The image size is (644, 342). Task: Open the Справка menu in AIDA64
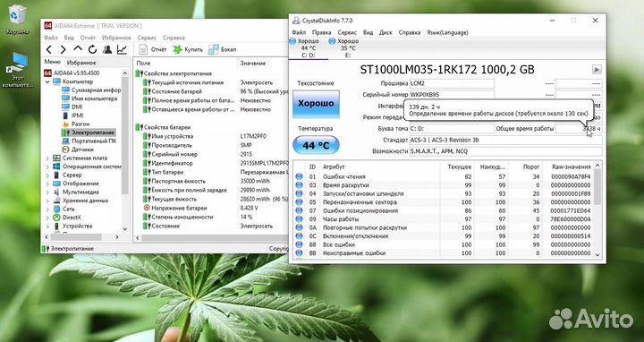[174, 38]
